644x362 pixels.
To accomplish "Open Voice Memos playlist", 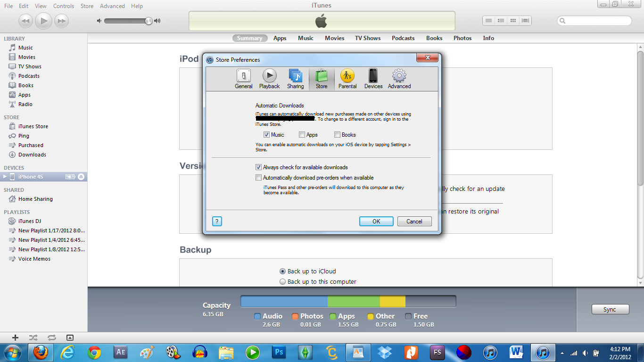I will [x=34, y=259].
